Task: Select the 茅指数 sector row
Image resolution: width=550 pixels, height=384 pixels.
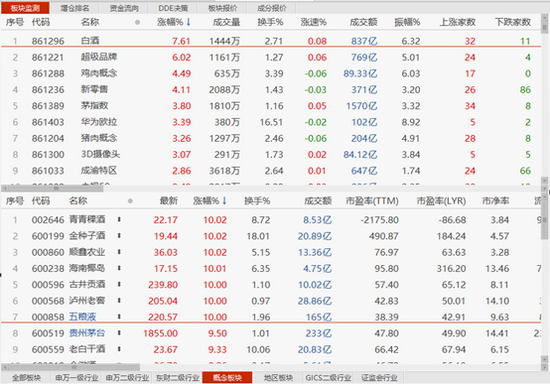Action: (271, 106)
